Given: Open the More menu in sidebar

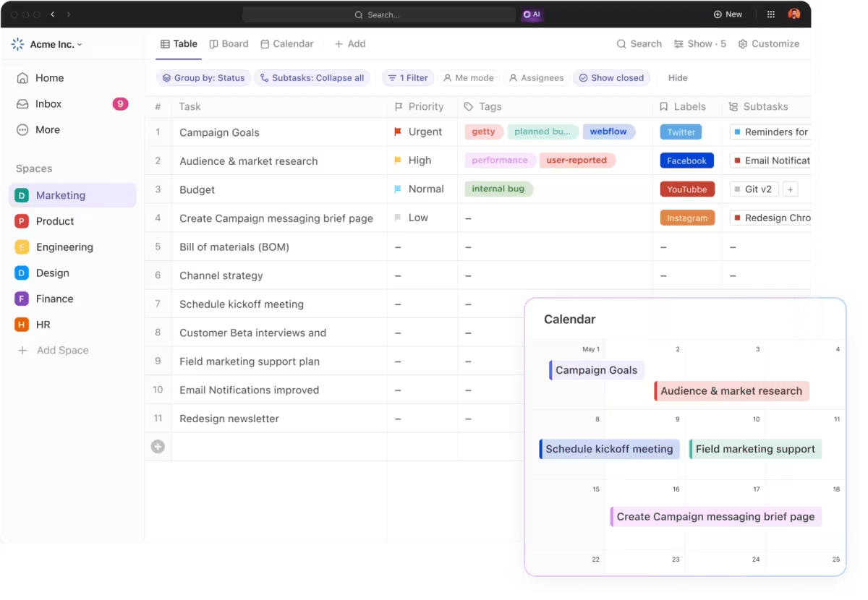Looking at the screenshot, I should 38,130.
